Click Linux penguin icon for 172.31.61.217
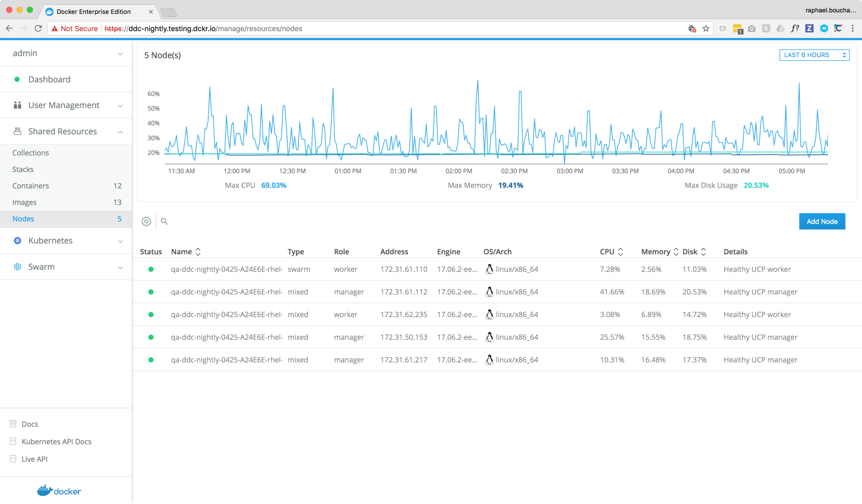 tap(489, 360)
